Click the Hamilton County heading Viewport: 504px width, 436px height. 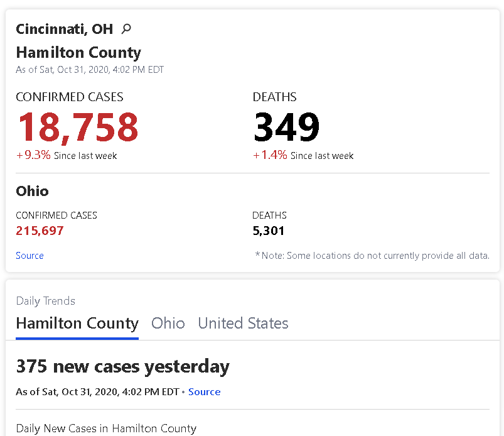[78, 52]
